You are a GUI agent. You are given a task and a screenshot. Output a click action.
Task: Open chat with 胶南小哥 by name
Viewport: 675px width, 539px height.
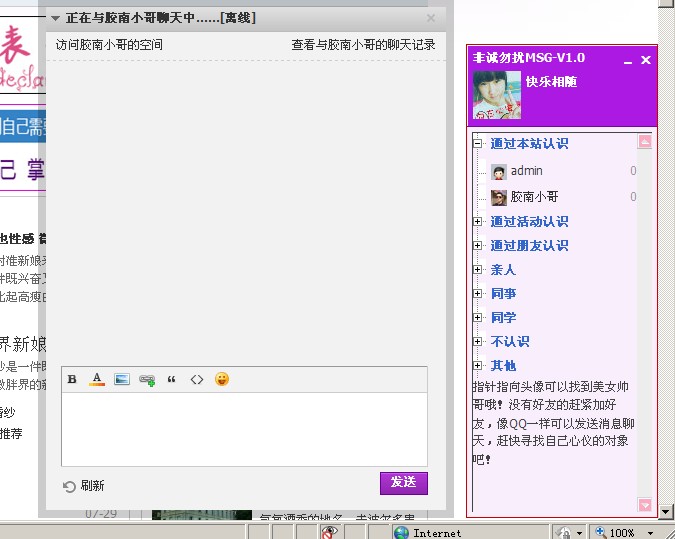(534, 197)
